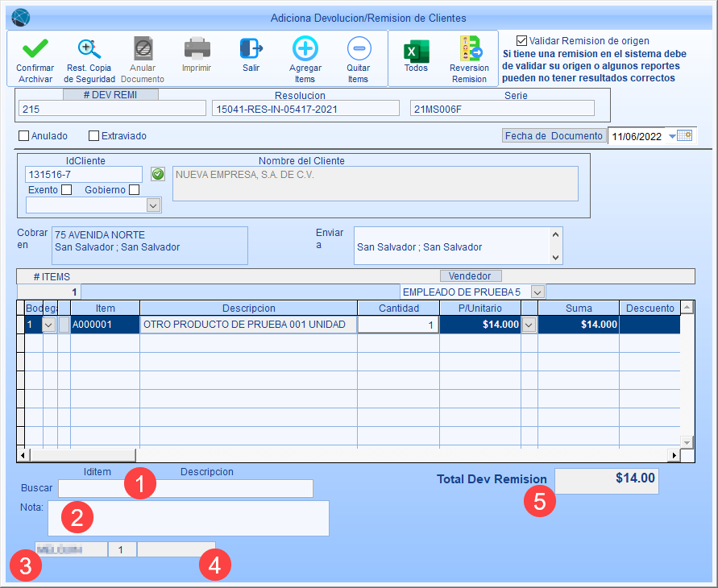This screenshot has width=718, height=588.
Task: Click the # DEV REMI header button
Action: (110, 95)
